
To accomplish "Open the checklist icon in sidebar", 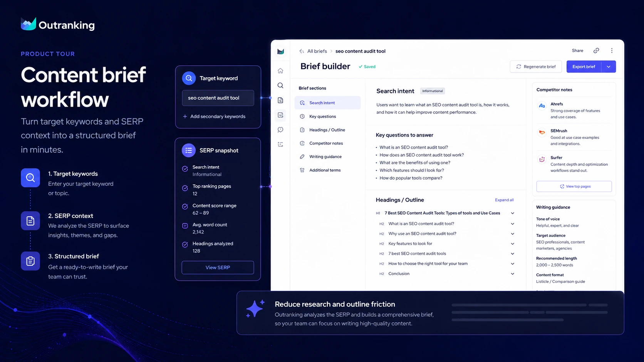I will pos(280,145).
